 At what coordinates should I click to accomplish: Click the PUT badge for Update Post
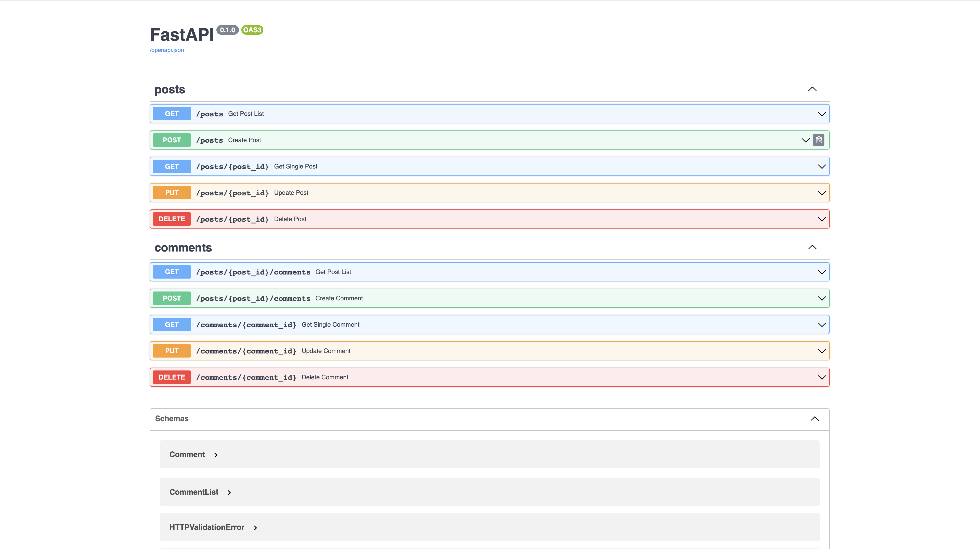[x=172, y=192]
